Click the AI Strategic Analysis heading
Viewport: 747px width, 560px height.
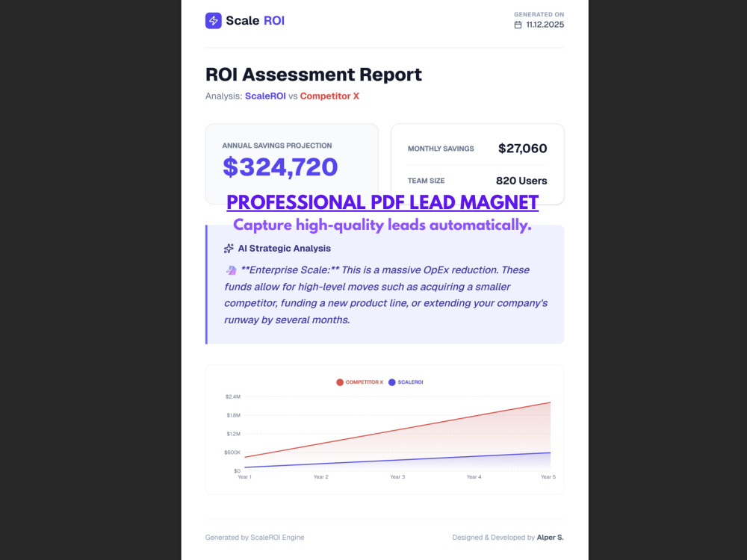[284, 249]
